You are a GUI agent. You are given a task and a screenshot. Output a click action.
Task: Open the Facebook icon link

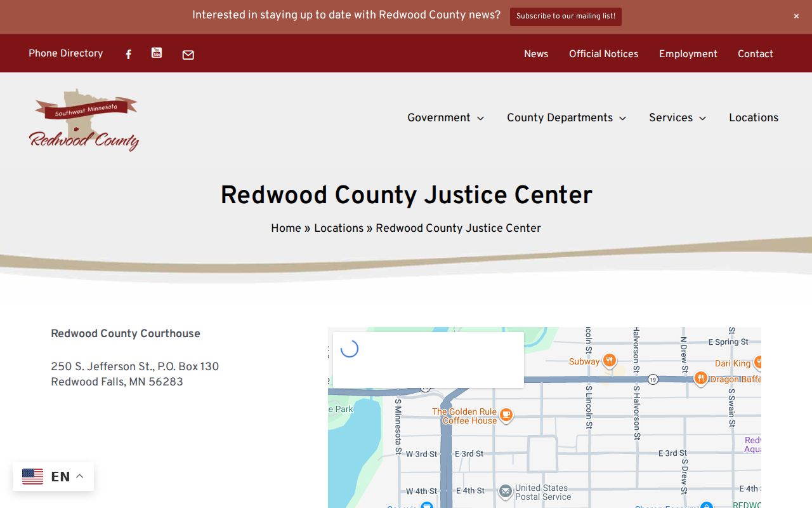point(128,55)
